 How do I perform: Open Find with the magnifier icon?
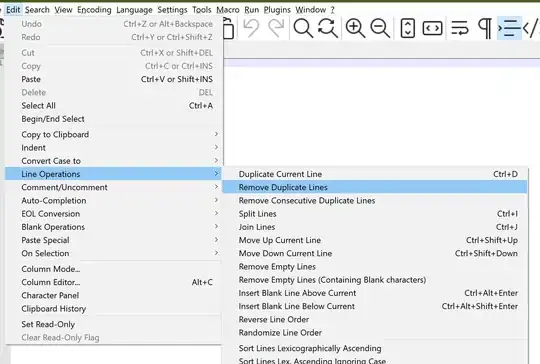pyautogui.click(x=303, y=28)
